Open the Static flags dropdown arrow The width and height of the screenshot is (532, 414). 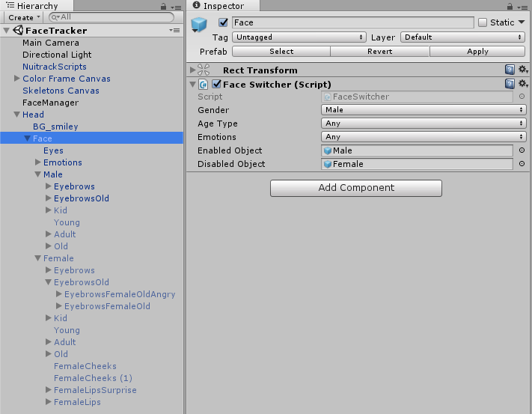(522, 22)
